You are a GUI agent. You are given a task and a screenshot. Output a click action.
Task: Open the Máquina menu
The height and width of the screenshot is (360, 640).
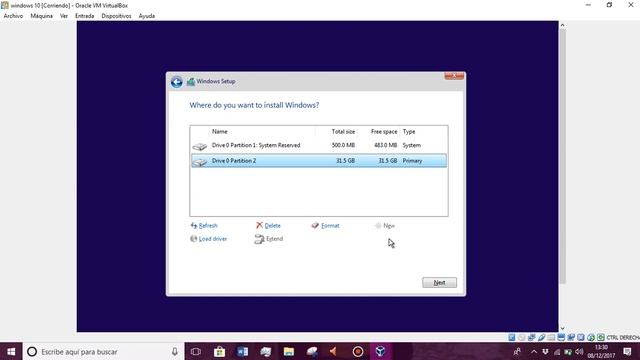[x=42, y=16]
